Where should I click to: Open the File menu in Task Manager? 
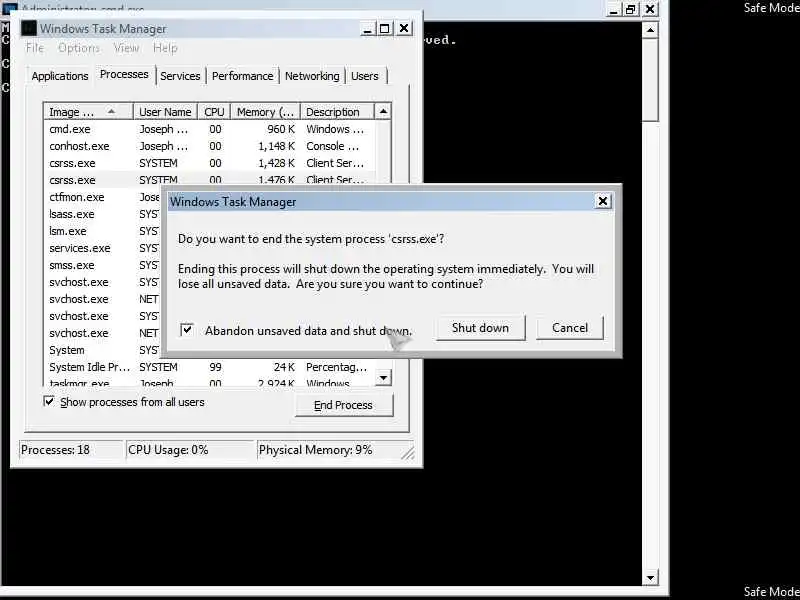point(35,48)
